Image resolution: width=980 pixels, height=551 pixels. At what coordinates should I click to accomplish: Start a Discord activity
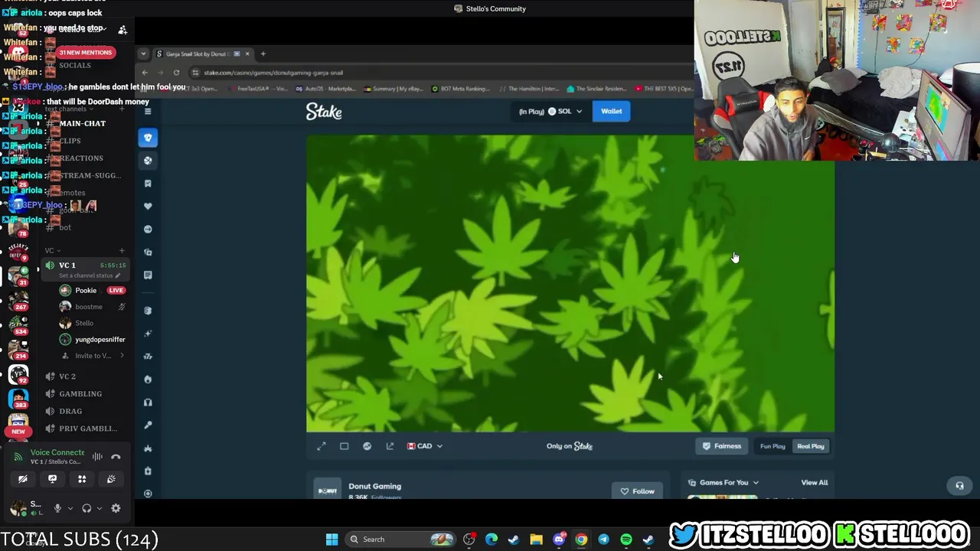pos(82,479)
